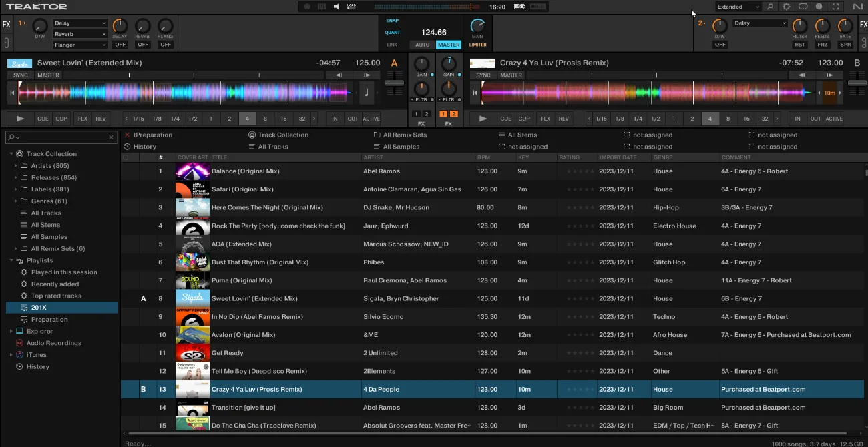Click the speaker audio indicator icon
Image resolution: width=868 pixels, height=447 pixels.
pyautogui.click(x=336, y=7)
